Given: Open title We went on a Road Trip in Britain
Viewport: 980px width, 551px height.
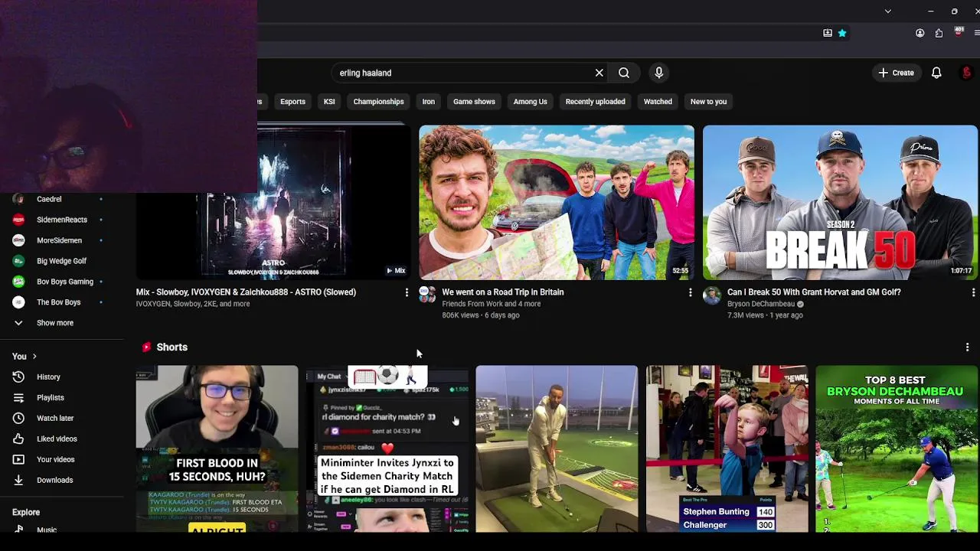Looking at the screenshot, I should tap(503, 292).
